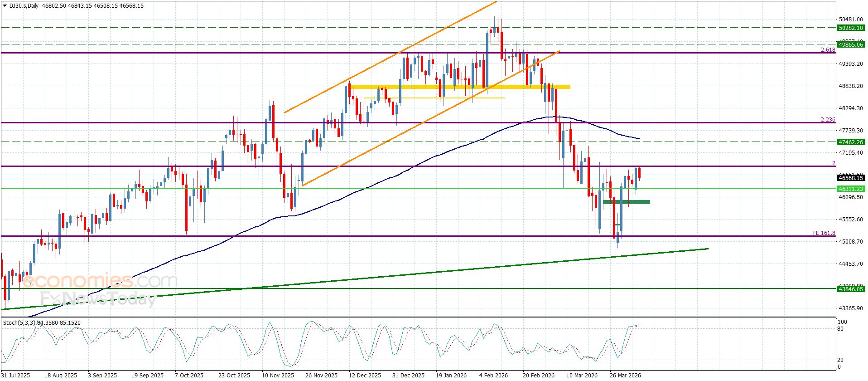Click the 4 Feb 2026 date label
This screenshot has height=381, width=868.
494,376
